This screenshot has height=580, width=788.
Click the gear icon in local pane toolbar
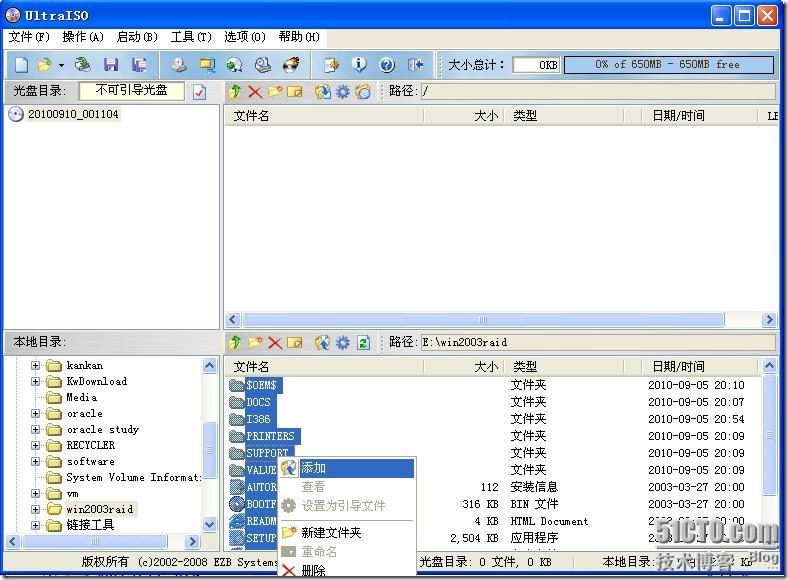(x=343, y=343)
